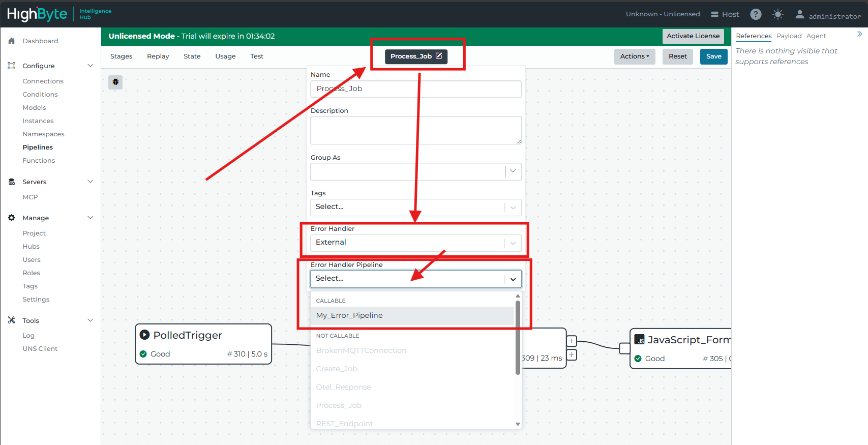Click the Activate License button
The height and width of the screenshot is (445, 868).
coord(693,36)
